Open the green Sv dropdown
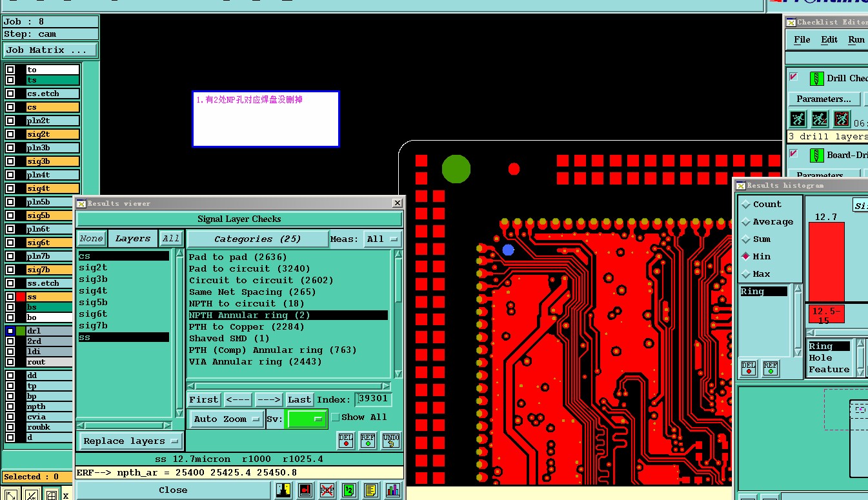Screen dimensions: 868x500 tap(307, 419)
